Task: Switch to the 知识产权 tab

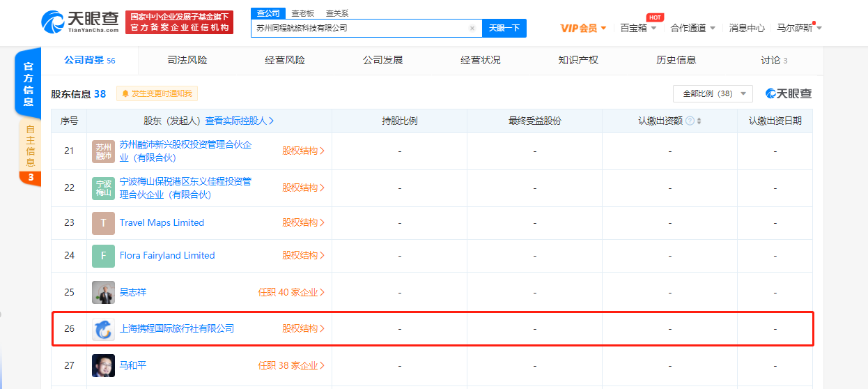Action: 578,61
